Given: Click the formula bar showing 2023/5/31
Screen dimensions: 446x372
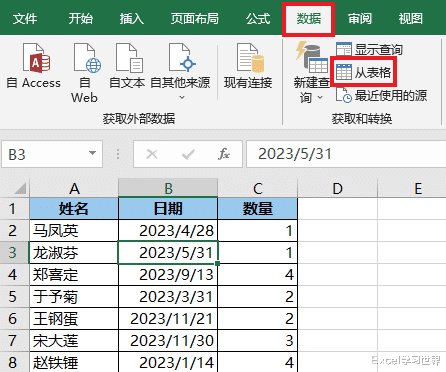Looking at the screenshot, I should (346, 154).
